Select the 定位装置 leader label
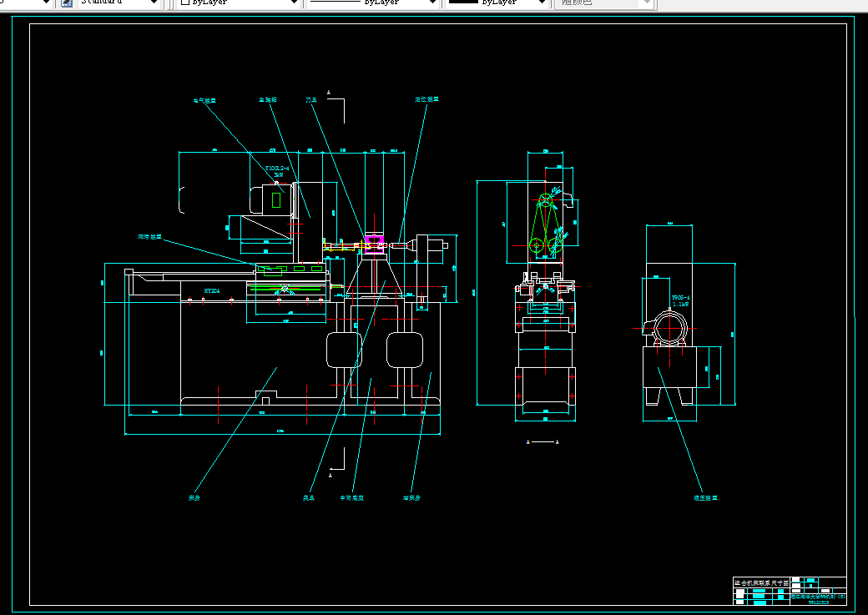 pos(426,99)
